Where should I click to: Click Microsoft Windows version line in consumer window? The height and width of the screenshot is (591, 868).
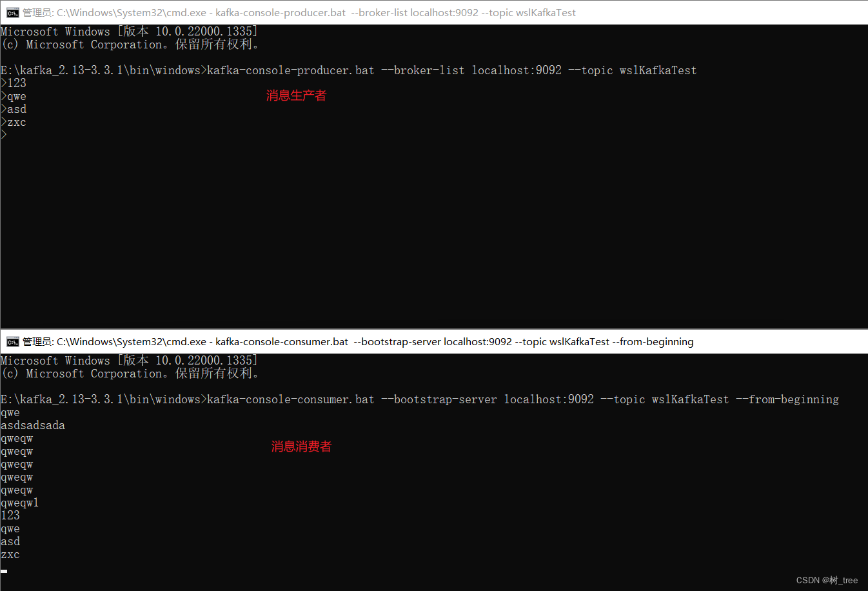(x=129, y=361)
